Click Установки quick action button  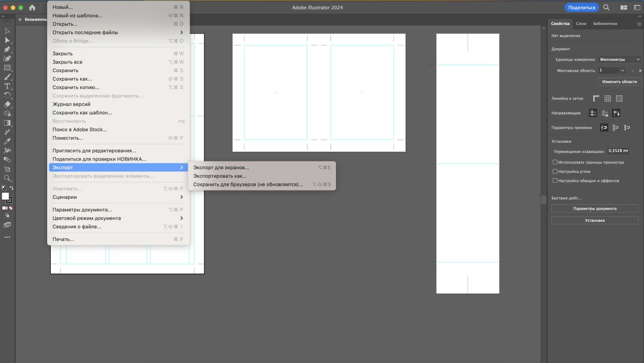[595, 221]
